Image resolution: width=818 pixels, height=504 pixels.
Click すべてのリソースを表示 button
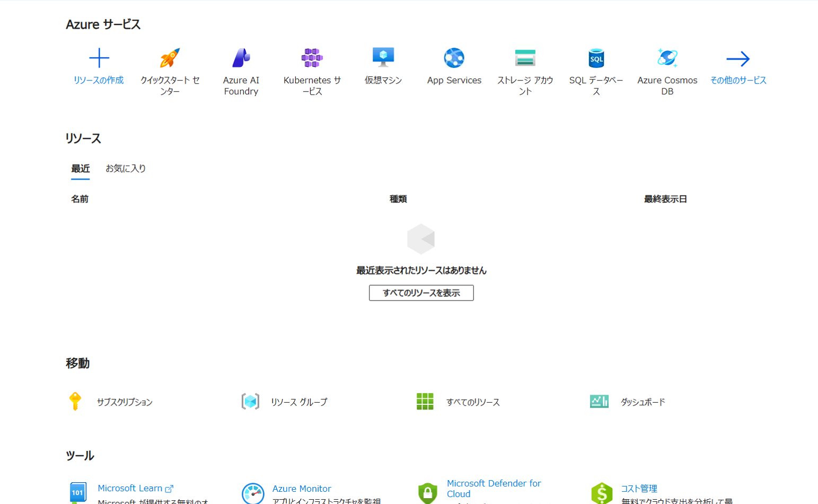pyautogui.click(x=421, y=293)
